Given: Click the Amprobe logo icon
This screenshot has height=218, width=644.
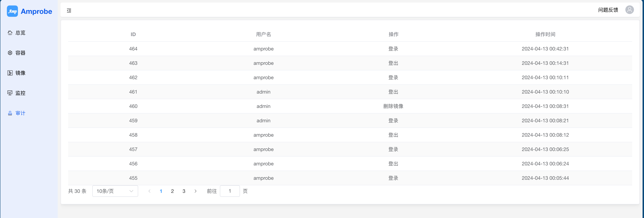Looking at the screenshot, I should [x=12, y=11].
